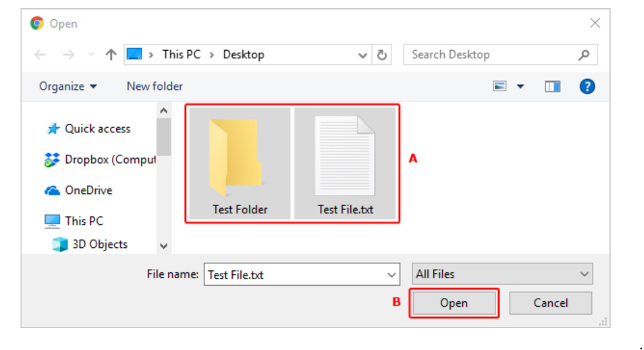The image size is (644, 350).
Task: Click the Open button
Action: tap(454, 303)
